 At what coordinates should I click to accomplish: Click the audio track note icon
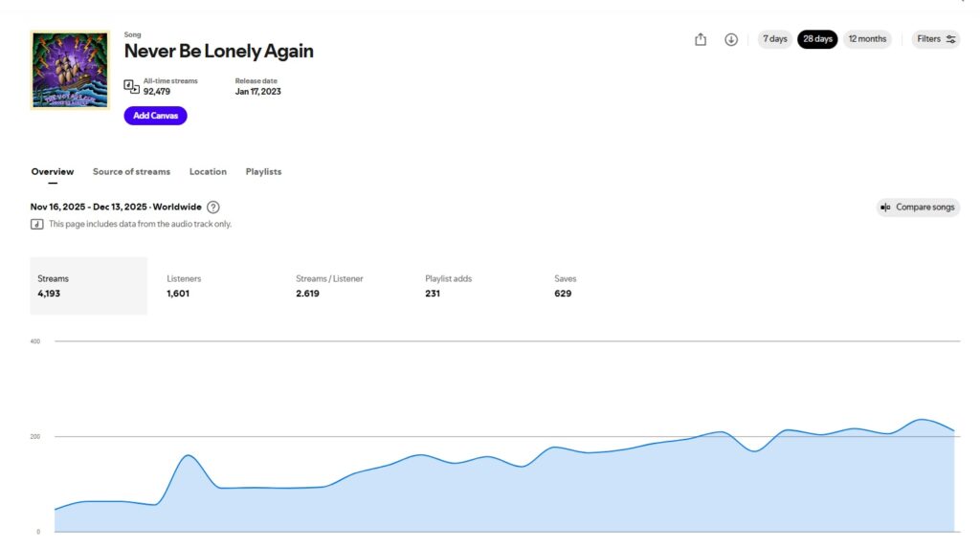point(37,224)
